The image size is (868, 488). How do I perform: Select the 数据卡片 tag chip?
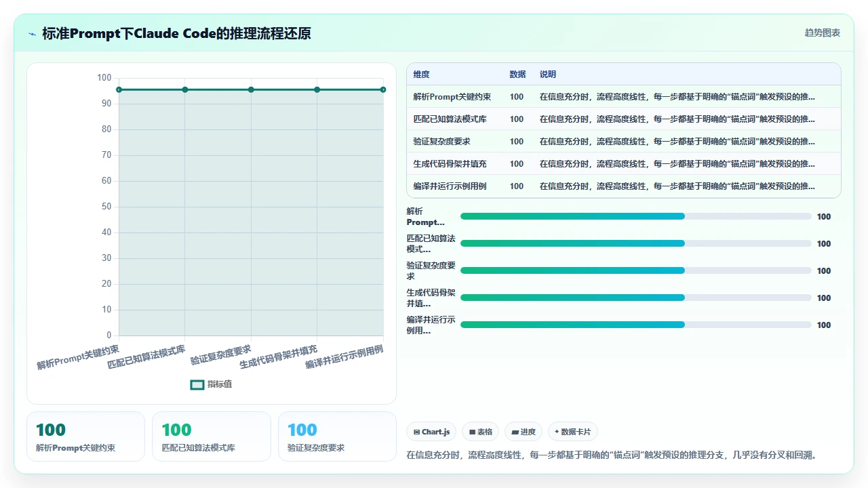573,432
